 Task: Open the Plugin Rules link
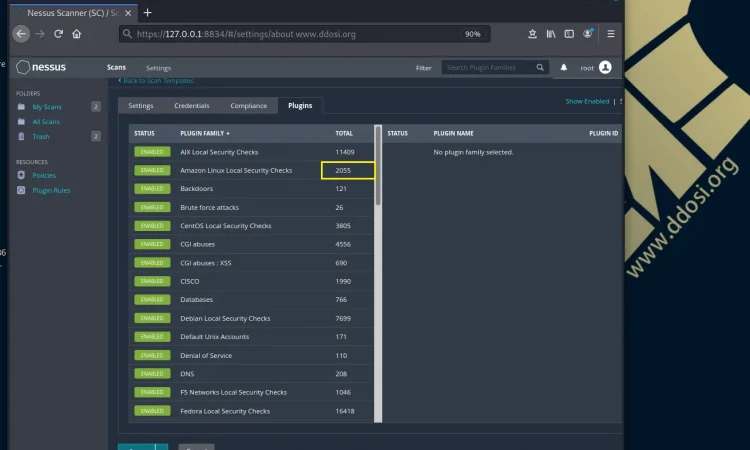click(51, 190)
